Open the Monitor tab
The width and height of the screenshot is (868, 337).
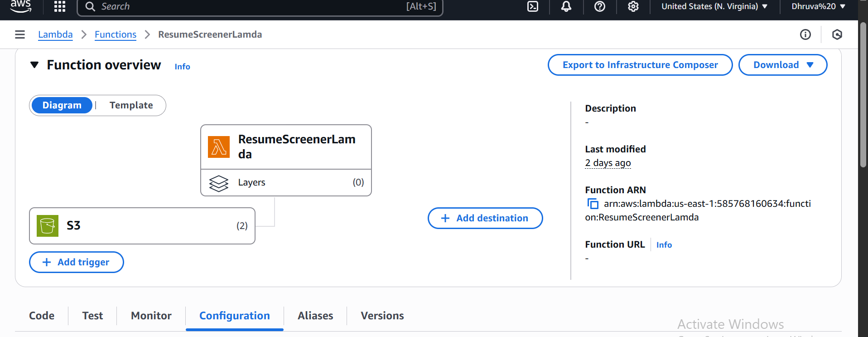click(151, 316)
